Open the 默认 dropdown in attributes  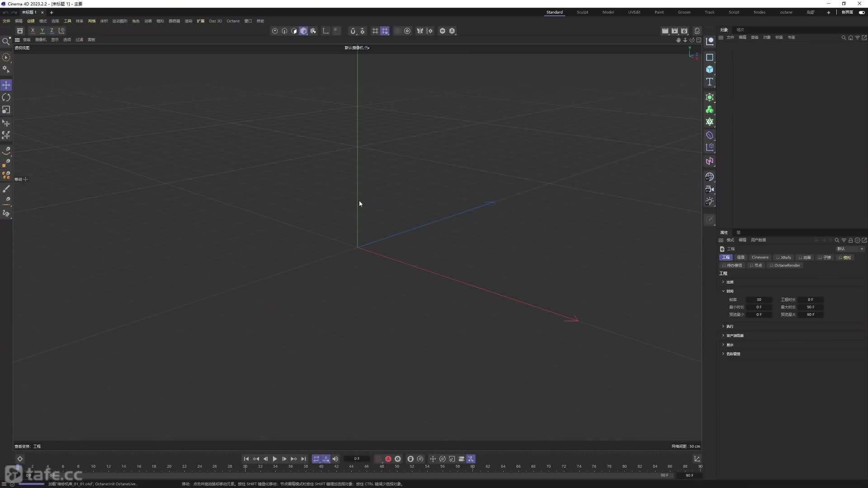(850, 249)
